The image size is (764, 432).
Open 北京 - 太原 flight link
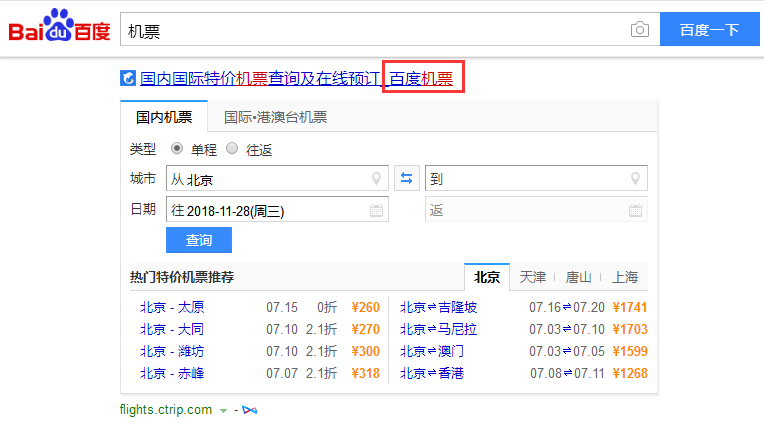point(172,307)
